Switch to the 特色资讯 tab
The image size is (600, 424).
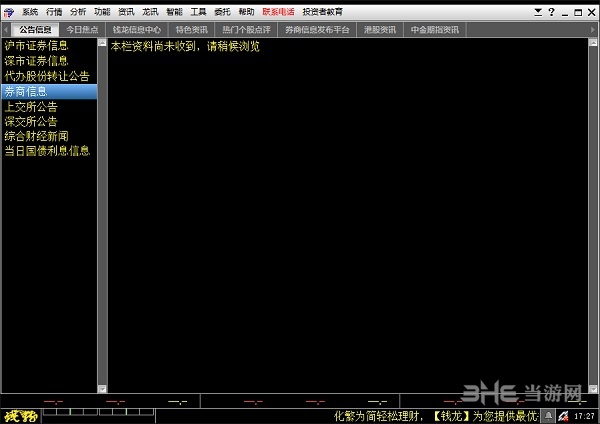[x=191, y=29]
